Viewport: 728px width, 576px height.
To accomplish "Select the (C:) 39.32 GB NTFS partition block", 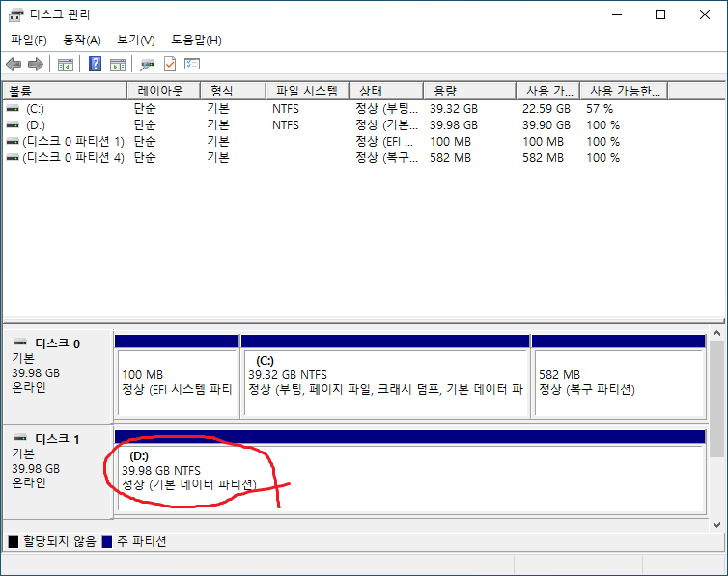I will (x=385, y=376).
